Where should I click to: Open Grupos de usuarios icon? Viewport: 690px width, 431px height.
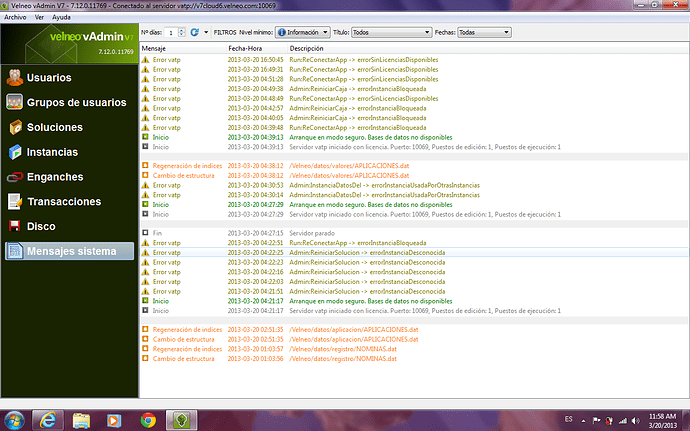click(x=15, y=102)
